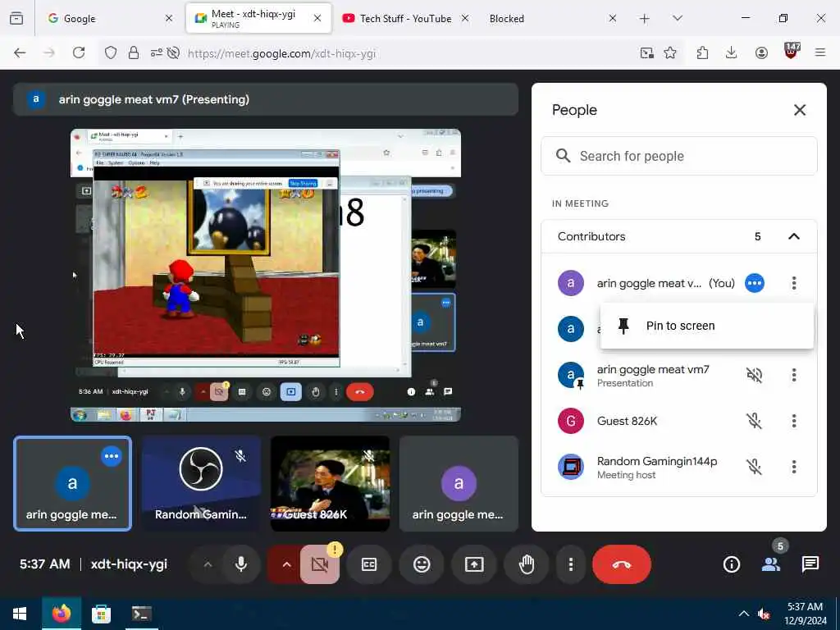Switch to the Google browser tab

[110, 18]
